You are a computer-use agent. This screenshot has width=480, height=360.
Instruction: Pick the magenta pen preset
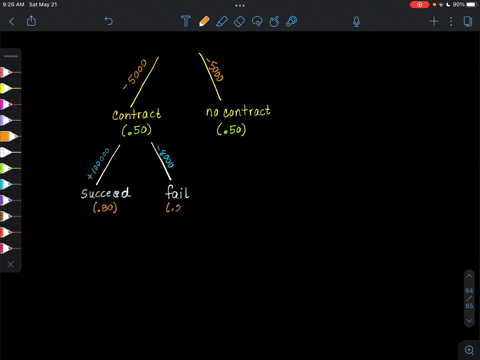(10, 104)
